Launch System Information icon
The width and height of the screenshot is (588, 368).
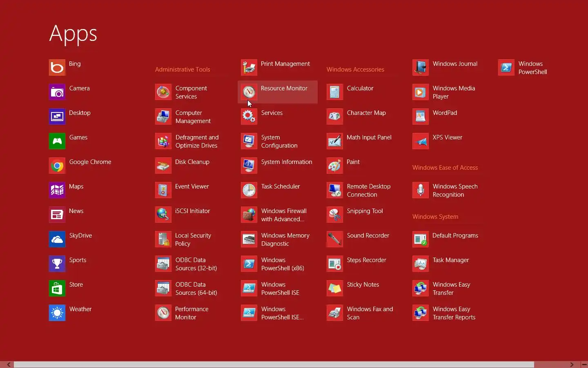click(x=249, y=166)
